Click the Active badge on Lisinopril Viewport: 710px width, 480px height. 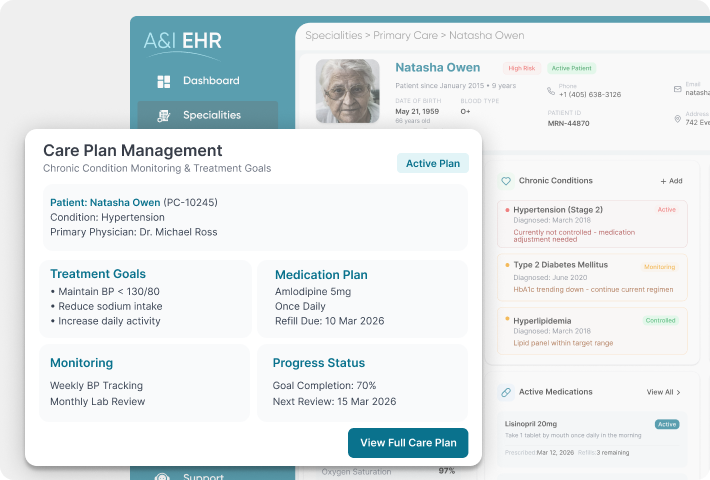tap(667, 424)
